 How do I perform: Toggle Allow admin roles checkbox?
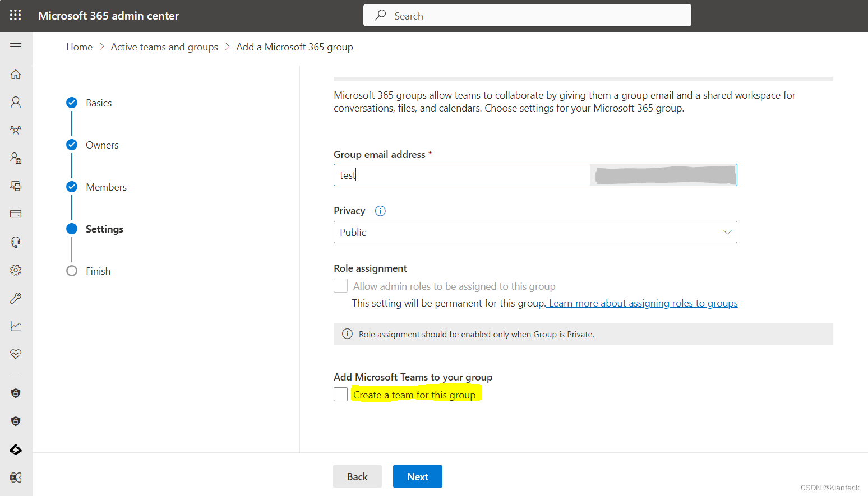point(340,286)
